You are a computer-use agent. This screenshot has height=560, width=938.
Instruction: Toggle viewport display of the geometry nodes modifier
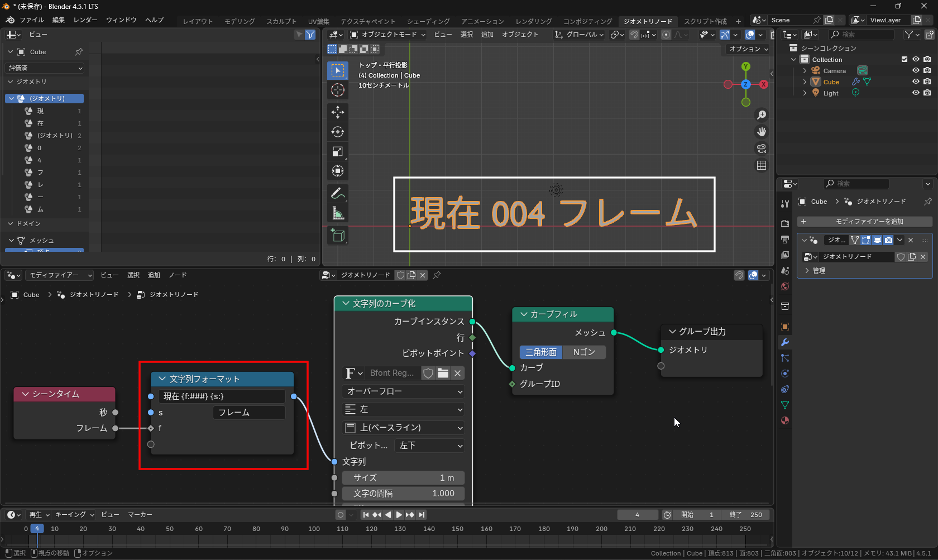coord(877,240)
